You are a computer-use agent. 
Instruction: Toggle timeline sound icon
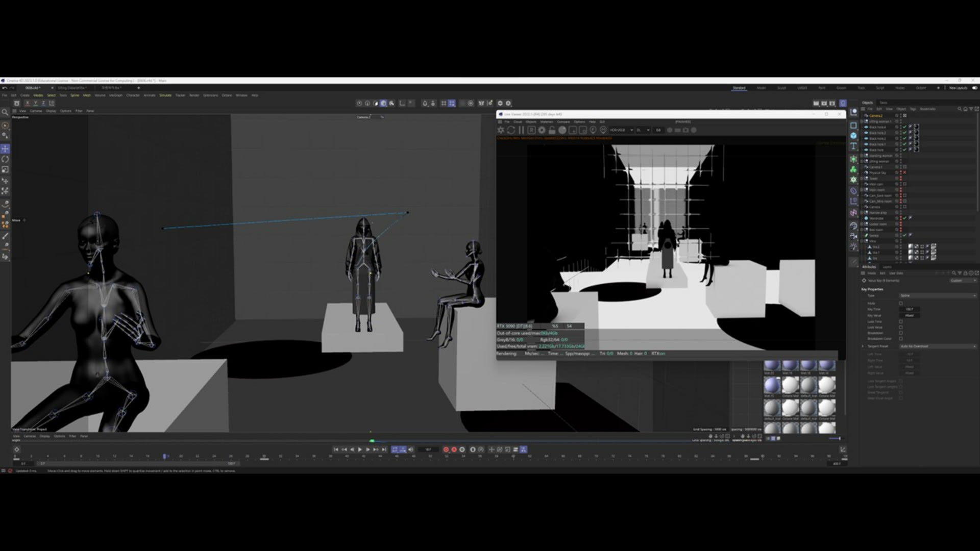(411, 449)
